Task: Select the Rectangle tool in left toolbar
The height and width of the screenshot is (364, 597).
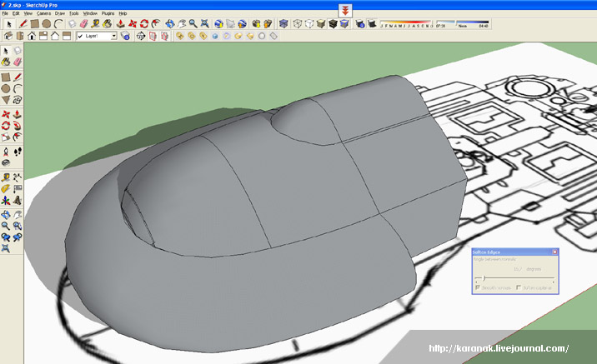Action: point(6,76)
